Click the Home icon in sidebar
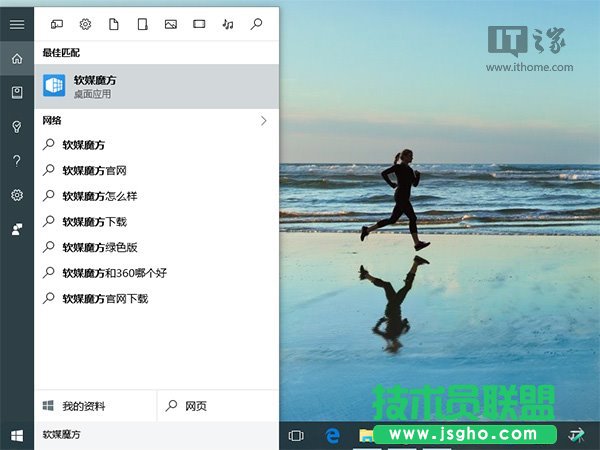Image resolution: width=600 pixels, height=450 pixels. (16, 59)
